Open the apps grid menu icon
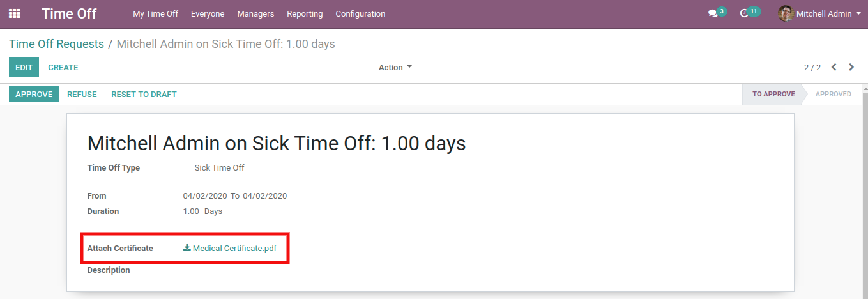The image size is (868, 299). coord(14,13)
